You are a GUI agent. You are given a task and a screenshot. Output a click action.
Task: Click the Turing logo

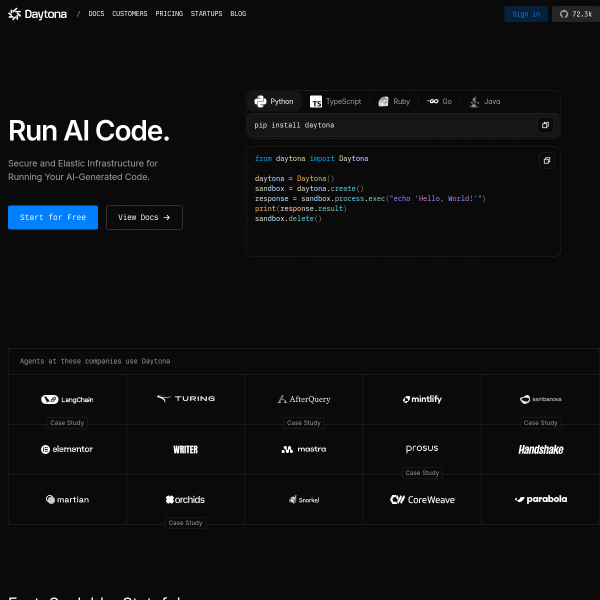[186, 399]
